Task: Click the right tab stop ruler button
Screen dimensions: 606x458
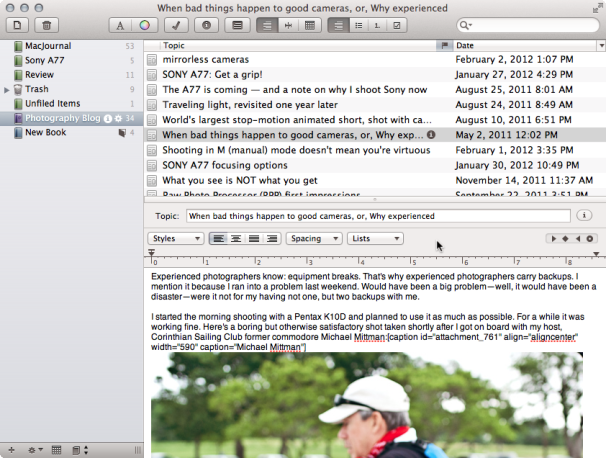Action: click(x=578, y=238)
